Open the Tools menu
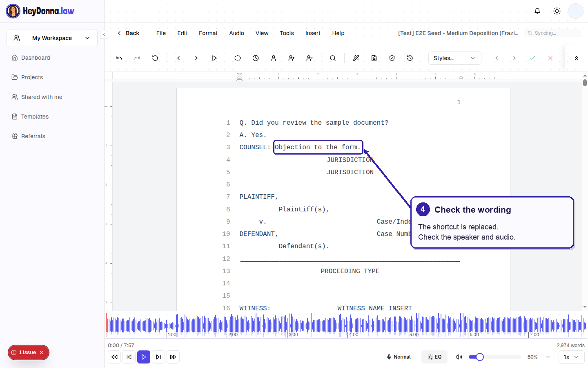This screenshot has width=588, height=368. (287, 33)
